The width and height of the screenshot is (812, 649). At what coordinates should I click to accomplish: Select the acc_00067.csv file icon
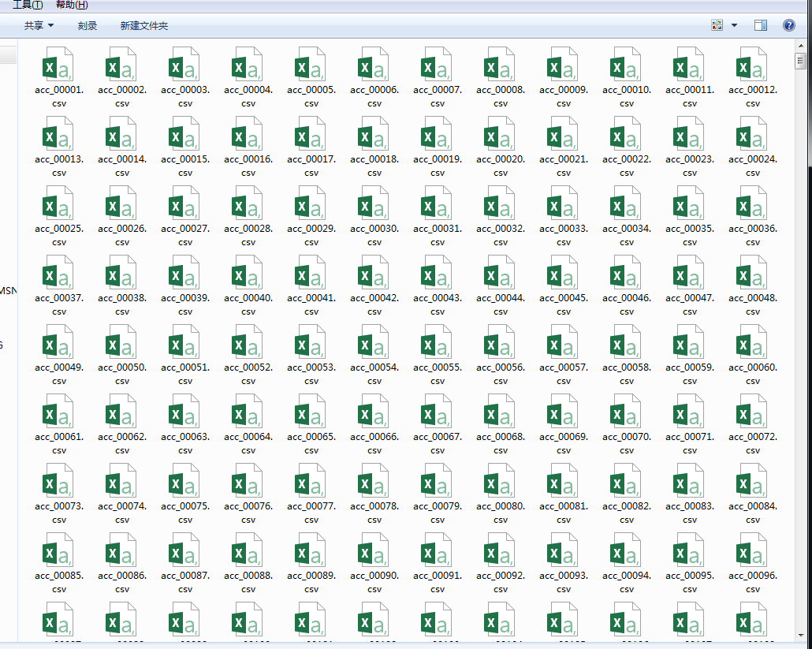click(x=437, y=411)
